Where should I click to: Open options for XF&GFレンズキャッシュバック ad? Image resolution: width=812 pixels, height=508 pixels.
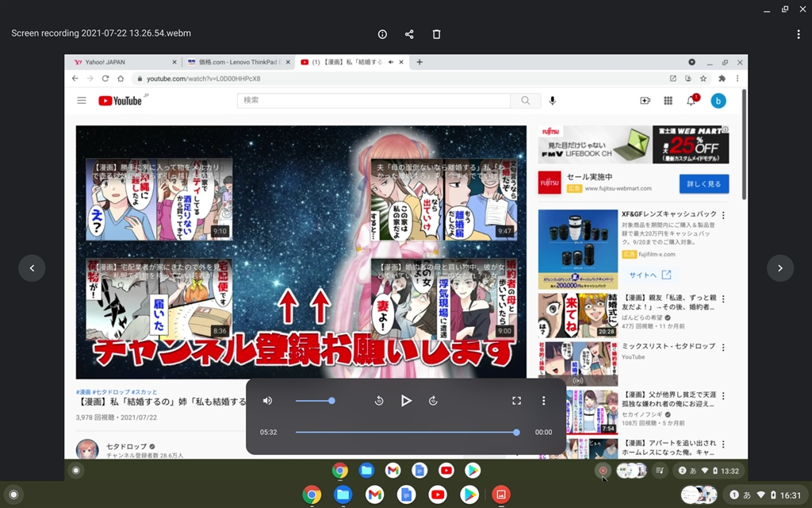click(x=723, y=215)
